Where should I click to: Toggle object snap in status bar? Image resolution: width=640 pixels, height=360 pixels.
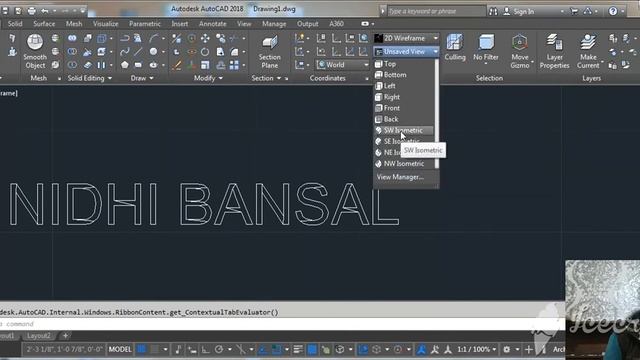tap(276, 349)
